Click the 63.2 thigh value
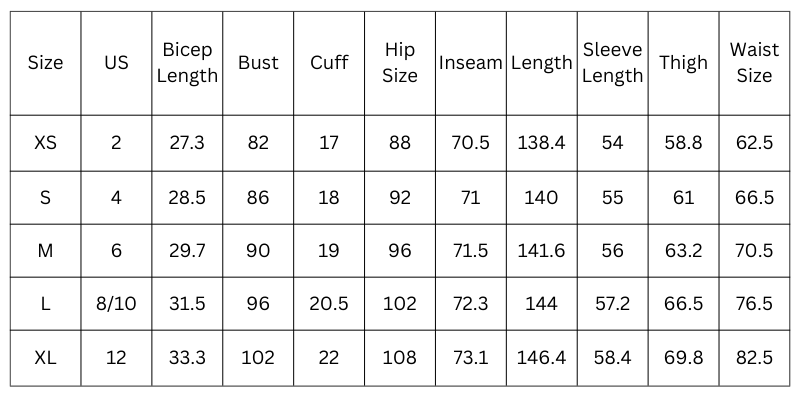This screenshot has width=800, height=400. (683, 250)
